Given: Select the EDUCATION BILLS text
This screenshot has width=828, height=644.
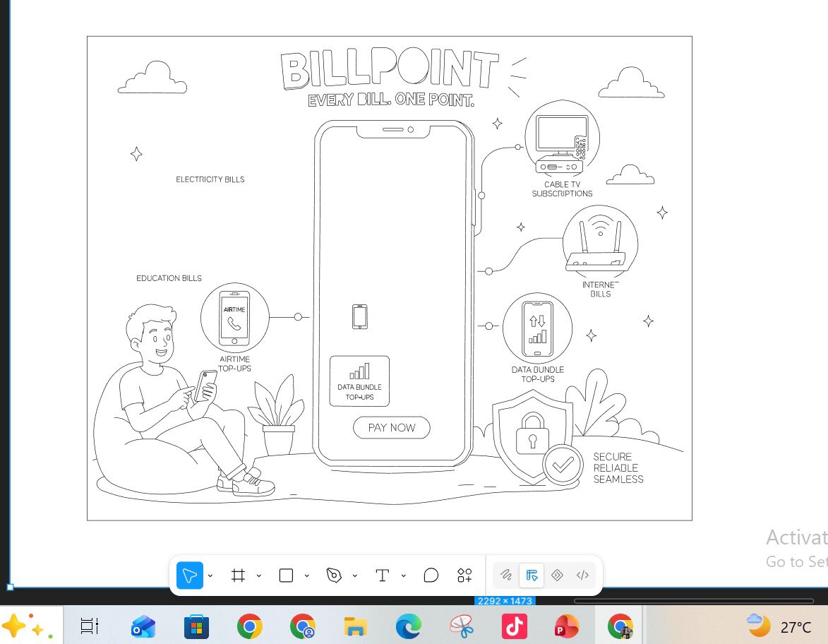Looking at the screenshot, I should pyautogui.click(x=169, y=278).
